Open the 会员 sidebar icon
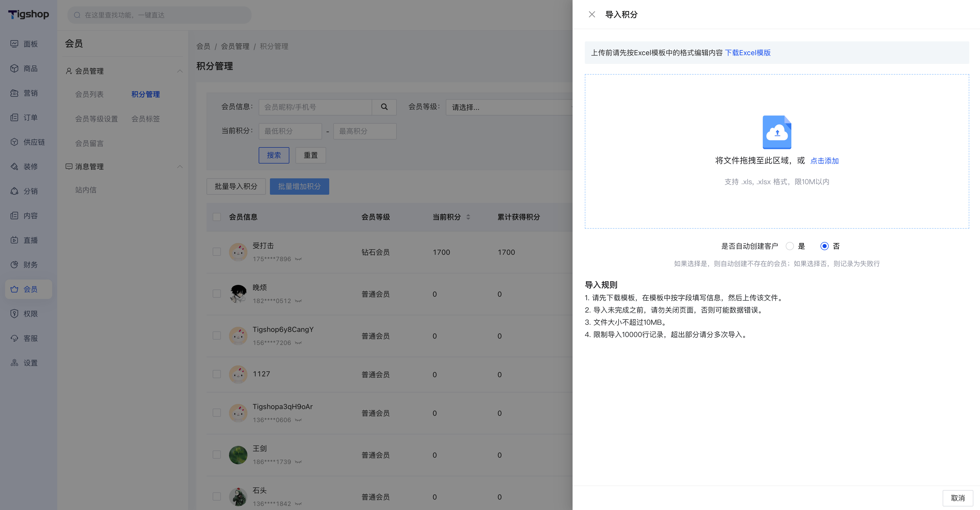The height and width of the screenshot is (510, 980). (14, 289)
